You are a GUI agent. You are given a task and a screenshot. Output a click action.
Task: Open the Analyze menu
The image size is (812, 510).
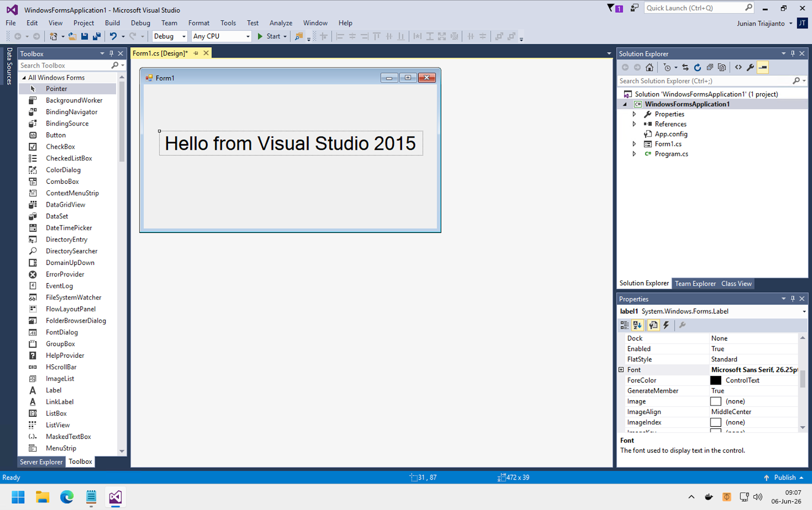click(x=281, y=23)
